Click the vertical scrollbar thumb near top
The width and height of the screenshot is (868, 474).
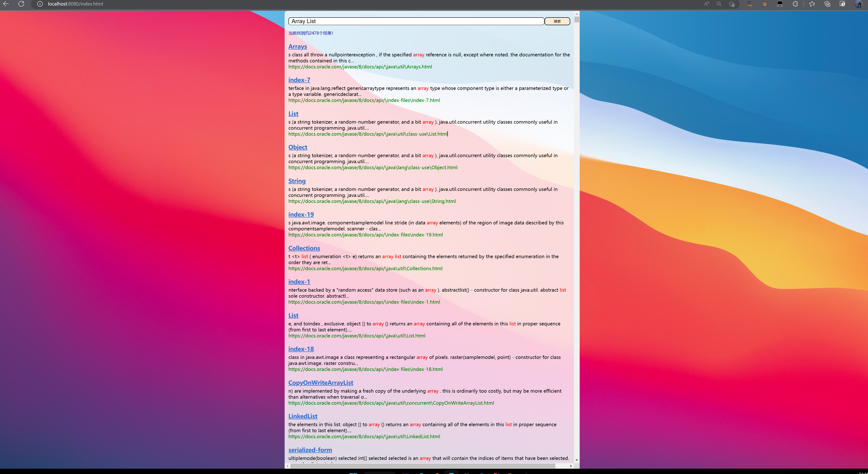click(x=576, y=20)
